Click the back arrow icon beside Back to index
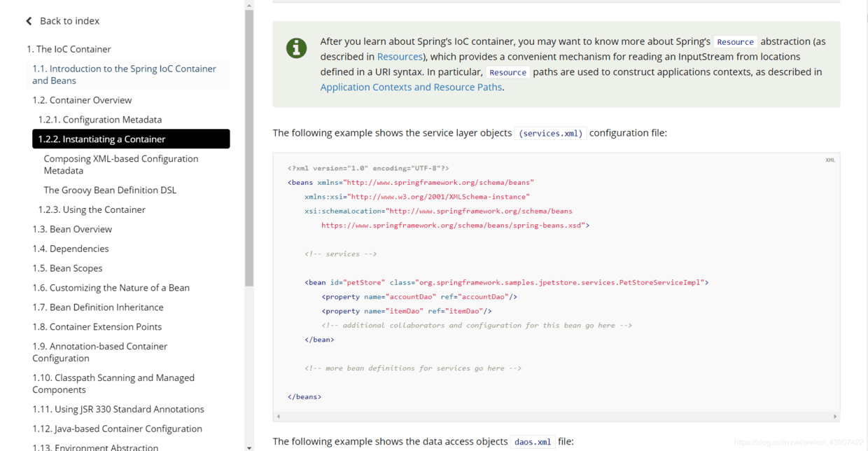 click(29, 21)
